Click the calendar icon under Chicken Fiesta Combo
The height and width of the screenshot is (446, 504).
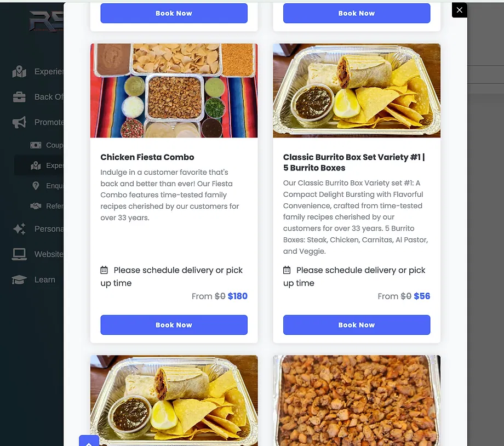(104, 270)
